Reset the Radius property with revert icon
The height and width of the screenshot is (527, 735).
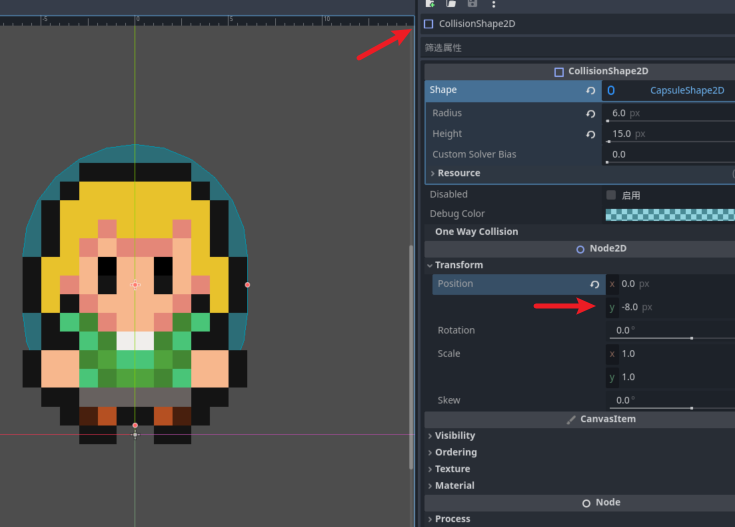591,114
